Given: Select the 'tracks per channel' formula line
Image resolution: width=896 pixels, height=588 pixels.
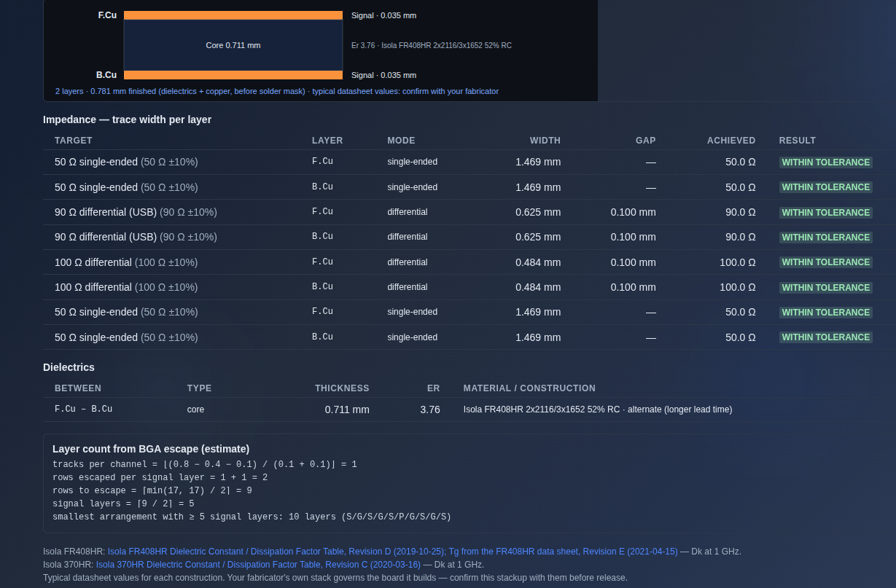Looking at the screenshot, I should coord(205,464).
